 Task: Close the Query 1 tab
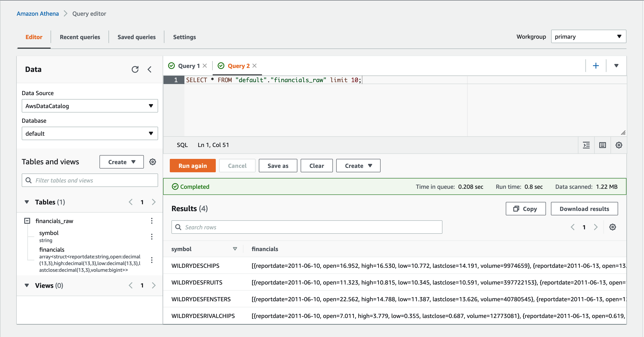(205, 66)
